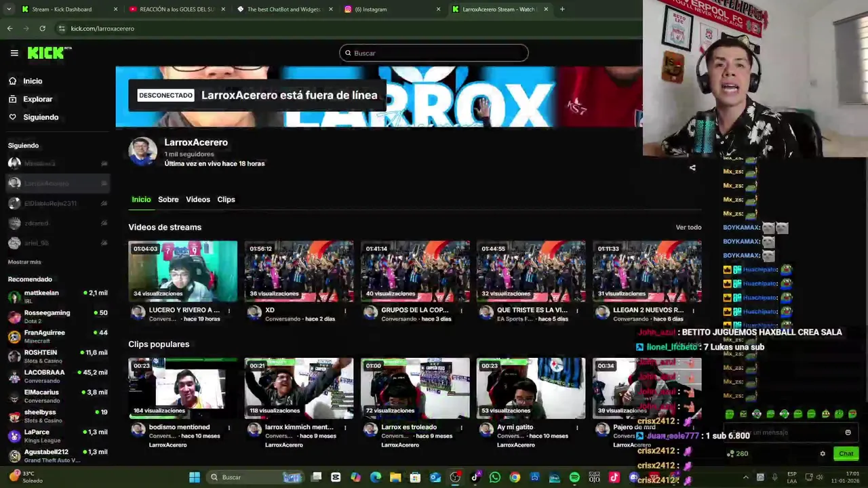868x488 pixels.
Task: Open recommended channel mattkeelan
Action: [58, 297]
